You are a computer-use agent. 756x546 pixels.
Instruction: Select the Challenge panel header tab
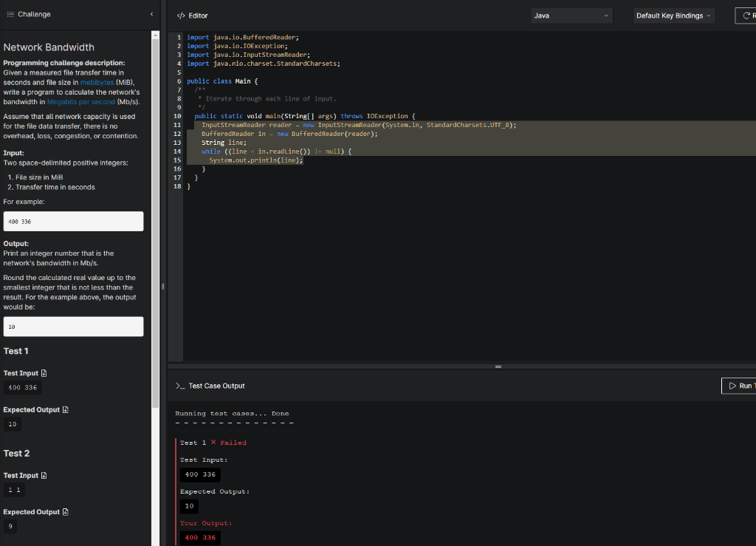coord(31,13)
